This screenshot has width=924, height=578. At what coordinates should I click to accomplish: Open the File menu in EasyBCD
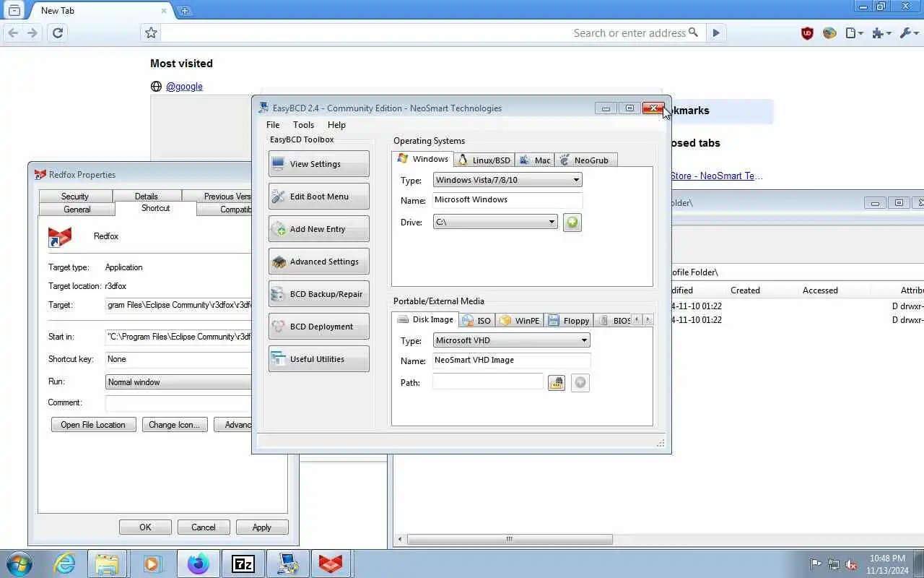(273, 125)
